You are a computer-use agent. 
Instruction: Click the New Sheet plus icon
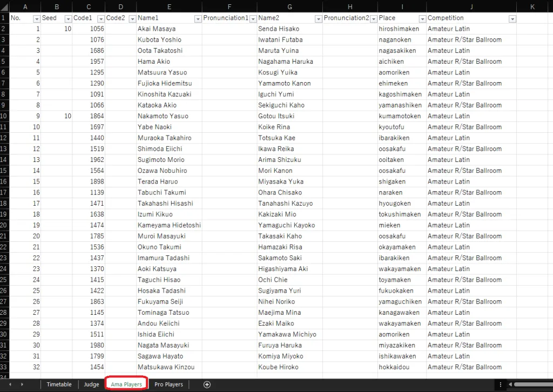coord(207,384)
